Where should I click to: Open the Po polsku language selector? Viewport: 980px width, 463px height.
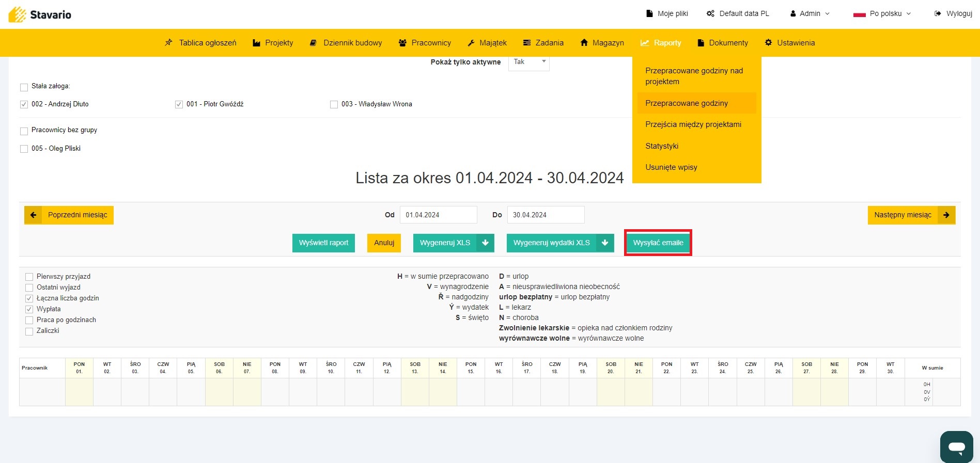point(882,13)
